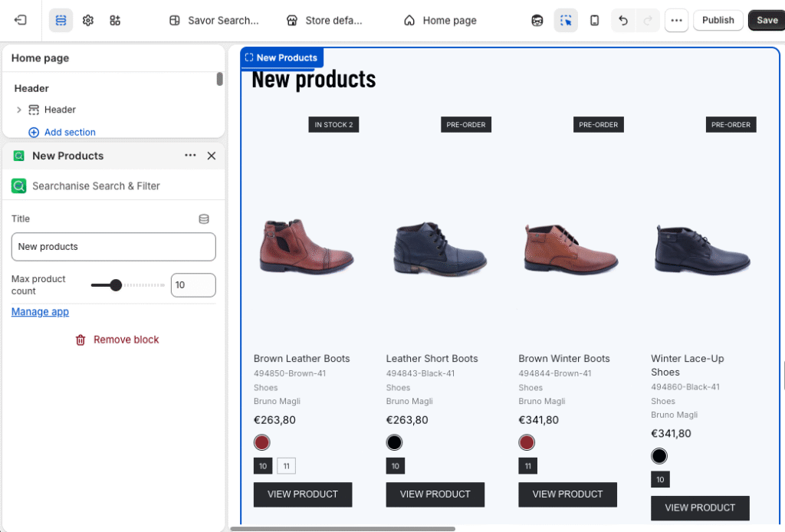Click the New Products section label tag
This screenshot has width=785, height=532.
click(282, 57)
